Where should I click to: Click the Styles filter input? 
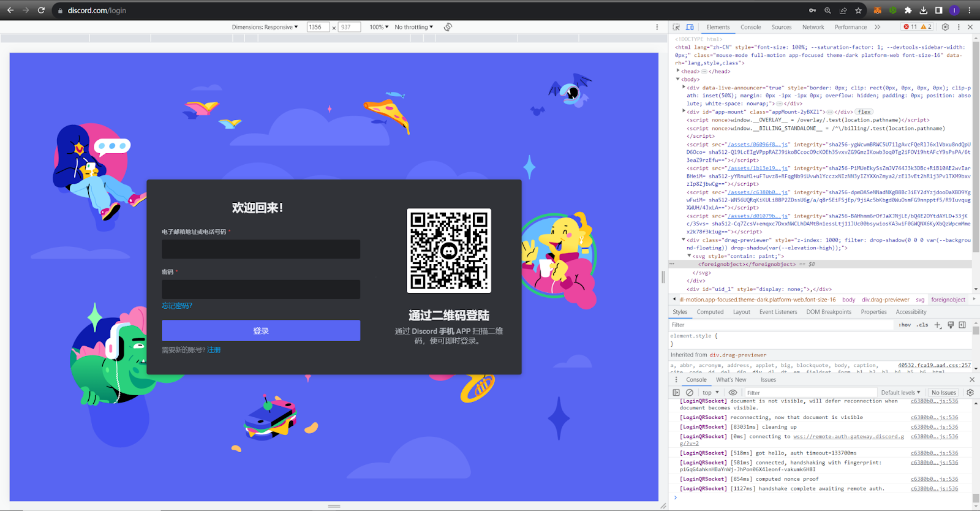point(782,325)
